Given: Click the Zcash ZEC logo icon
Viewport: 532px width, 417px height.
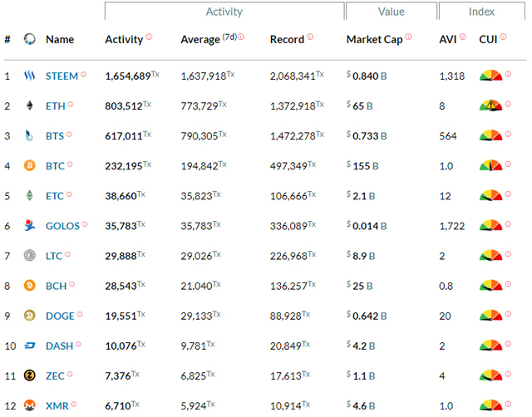Looking at the screenshot, I should [30, 375].
